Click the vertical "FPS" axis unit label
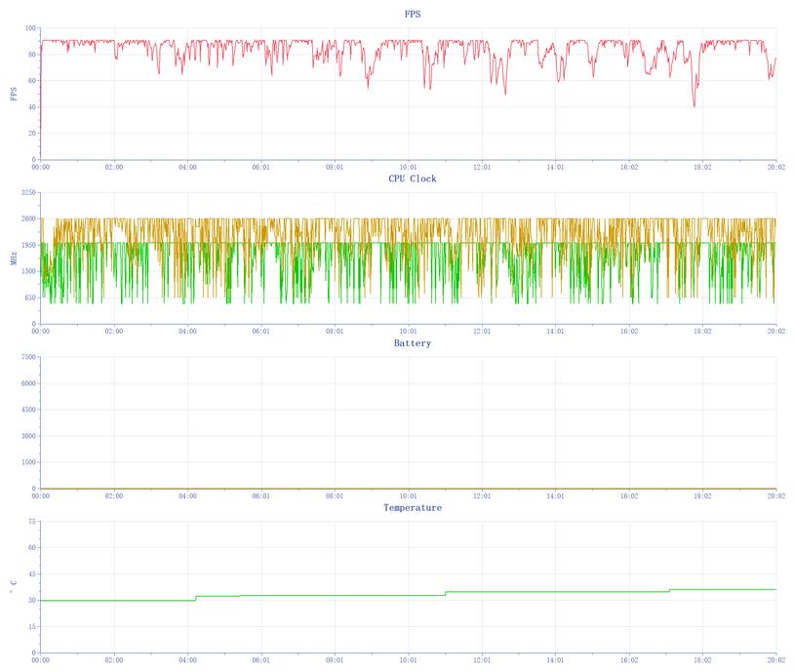The height and width of the screenshot is (672, 794). click(x=14, y=94)
